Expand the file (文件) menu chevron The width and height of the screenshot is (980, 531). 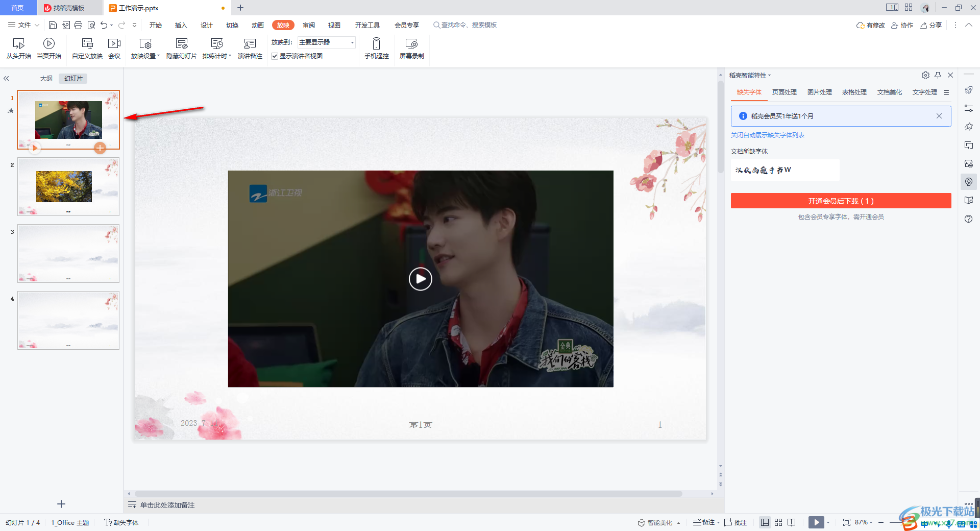coord(37,25)
